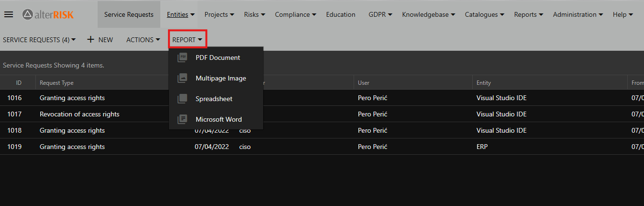The image size is (644, 206).
Task: Open the Risks dropdown menu
Action: click(254, 14)
